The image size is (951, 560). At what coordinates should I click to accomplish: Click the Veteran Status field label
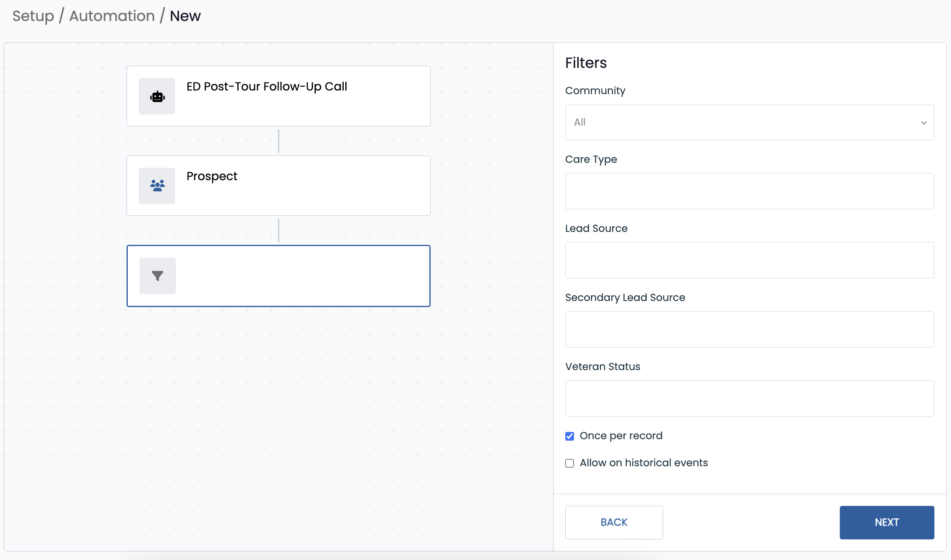click(603, 366)
